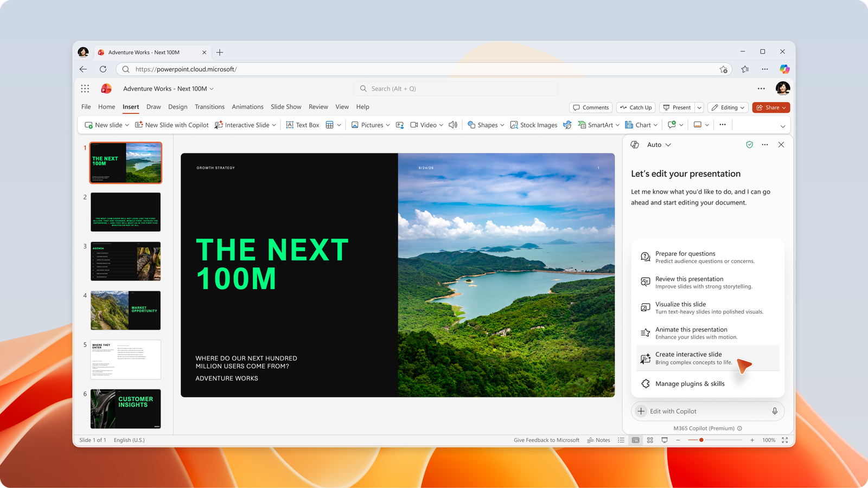The height and width of the screenshot is (488, 868).
Task: Open More ribbon options ellipsis
Action: tap(723, 125)
